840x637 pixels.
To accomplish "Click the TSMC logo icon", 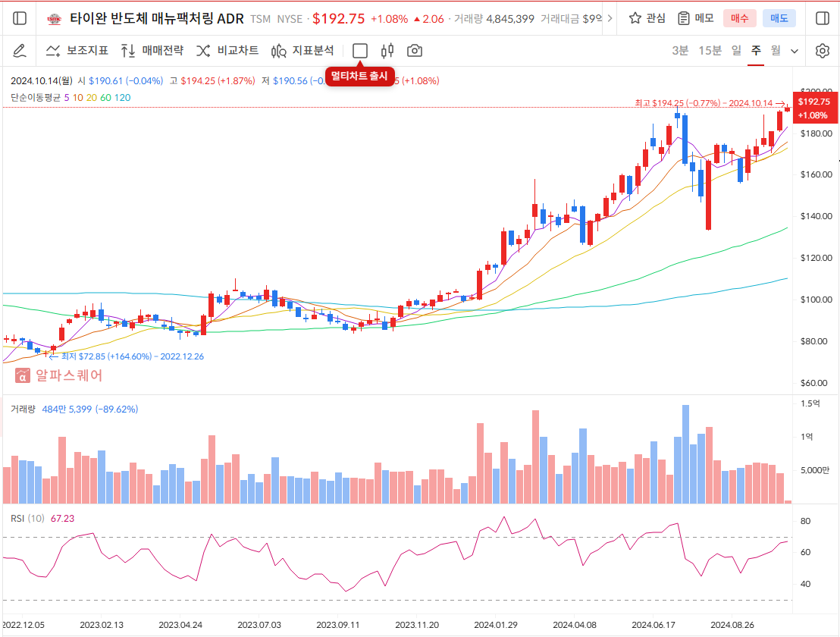I will point(54,19).
